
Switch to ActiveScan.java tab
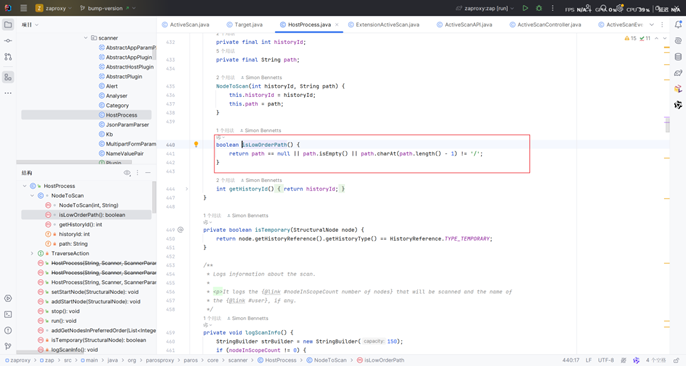[x=186, y=24]
